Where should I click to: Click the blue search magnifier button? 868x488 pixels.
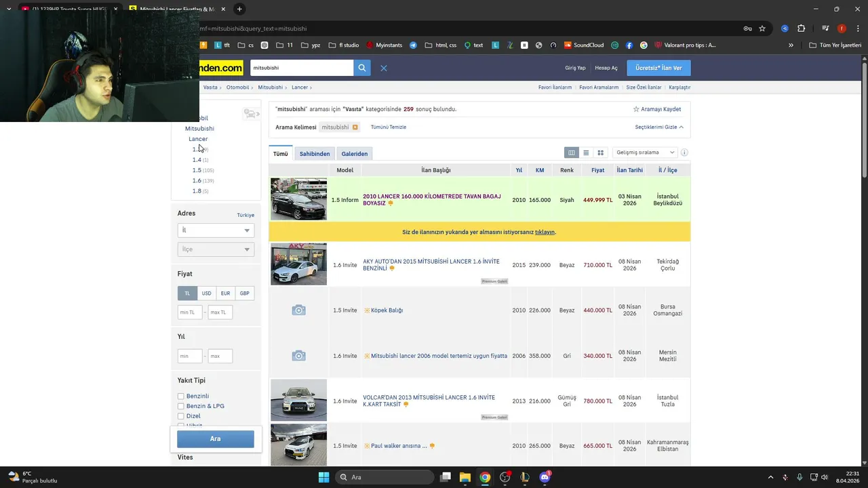click(362, 68)
